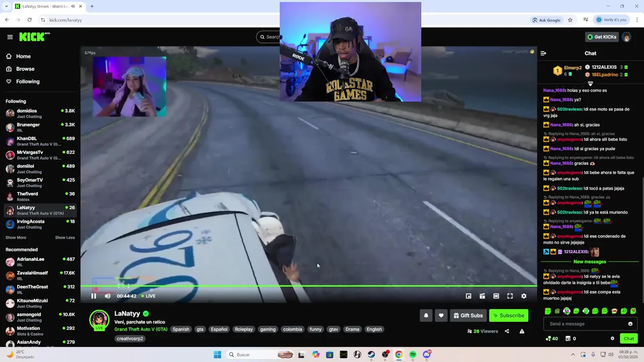The image size is (644, 362).
Task: Open new browser tab
Action: (92, 7)
